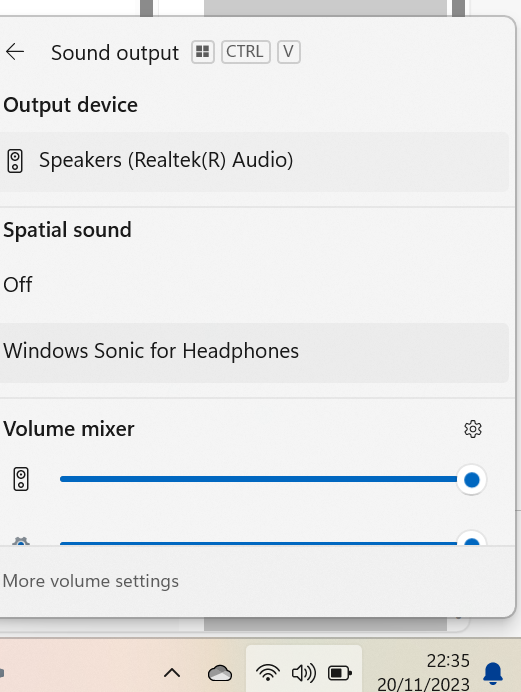Click the speaker icon beside Realtek Audio
The height and width of the screenshot is (692, 521).
pos(15,161)
